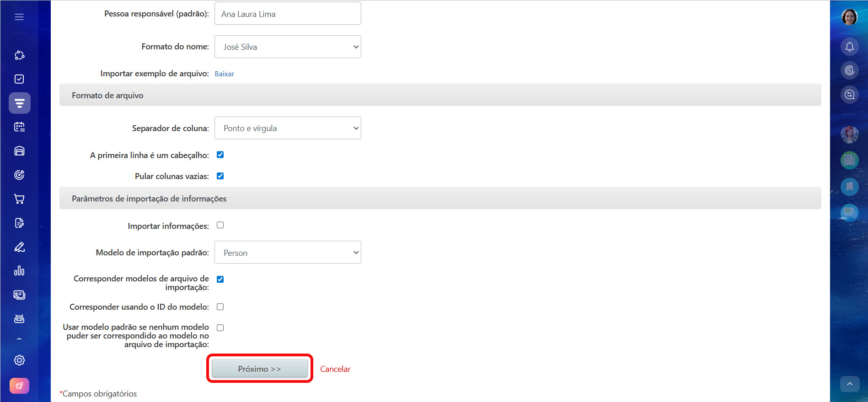Check 'Corresponder usando o ID do modelo'

(220, 307)
